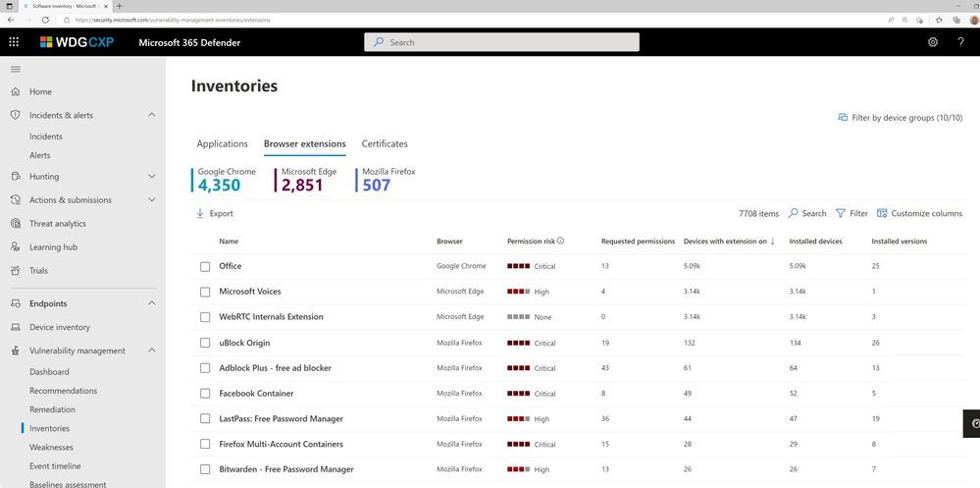Viewport: 980px width, 488px height.
Task: Open the LastPass: Free Password Manager entry
Action: tap(281, 418)
